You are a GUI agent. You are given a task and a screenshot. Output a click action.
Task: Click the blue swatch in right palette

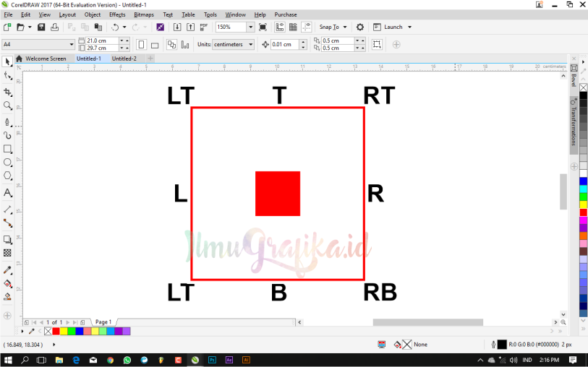[583, 181]
